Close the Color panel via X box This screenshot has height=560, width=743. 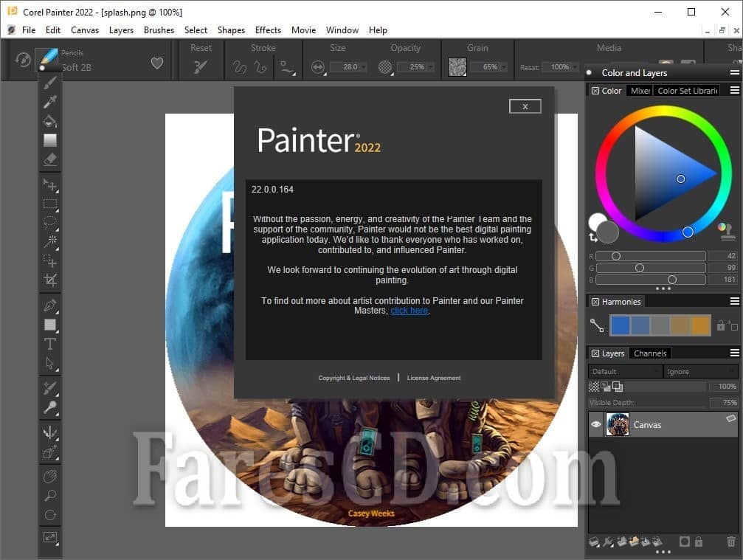[595, 91]
